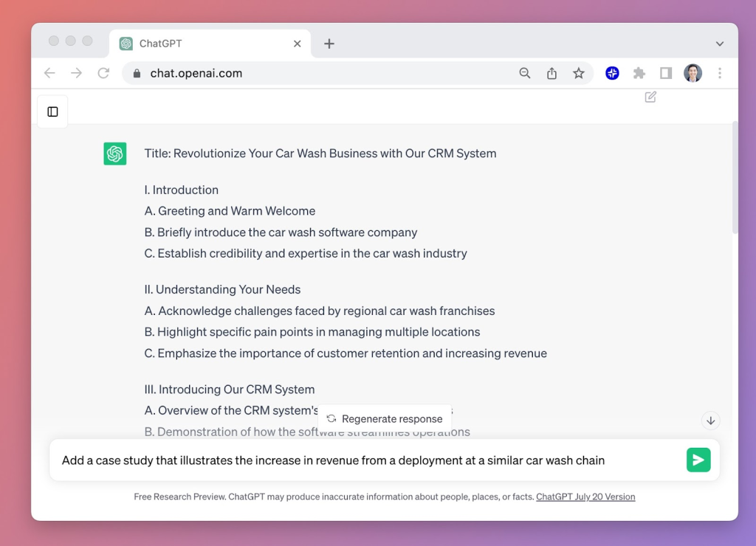This screenshot has width=756, height=546.
Task: Click the message prompt input field
Action: click(369, 460)
